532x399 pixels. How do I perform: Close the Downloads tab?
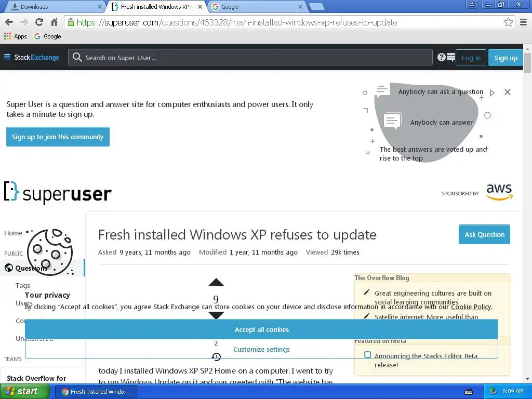[x=99, y=6]
